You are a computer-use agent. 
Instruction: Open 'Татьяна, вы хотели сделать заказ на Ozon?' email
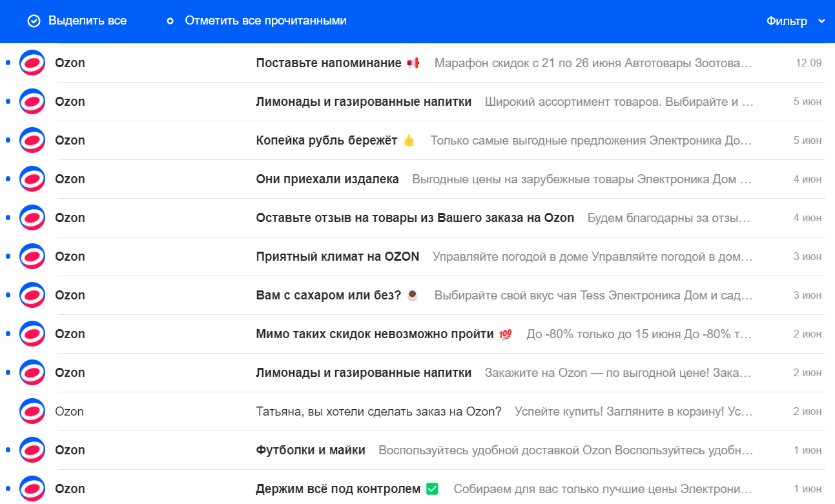[x=378, y=411]
